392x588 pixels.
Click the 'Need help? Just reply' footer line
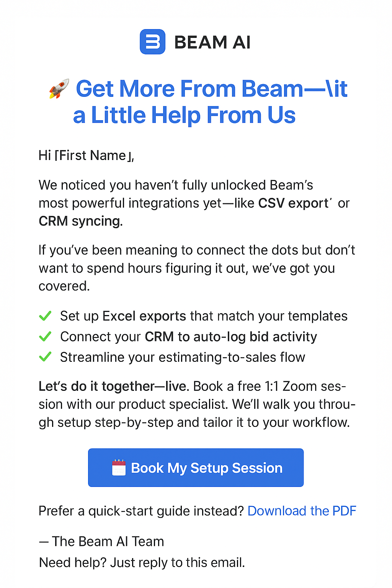142,563
